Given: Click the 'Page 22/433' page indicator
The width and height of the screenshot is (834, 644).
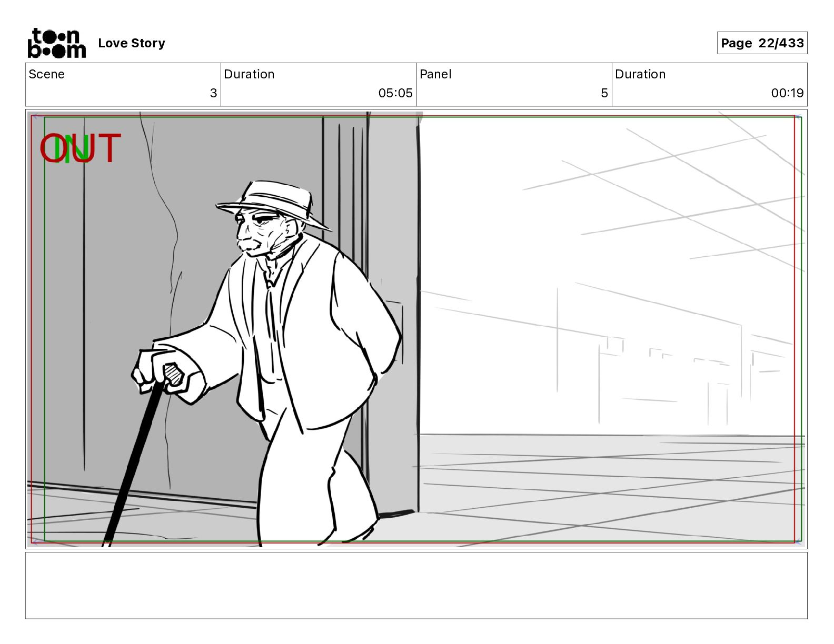Looking at the screenshot, I should 762,43.
